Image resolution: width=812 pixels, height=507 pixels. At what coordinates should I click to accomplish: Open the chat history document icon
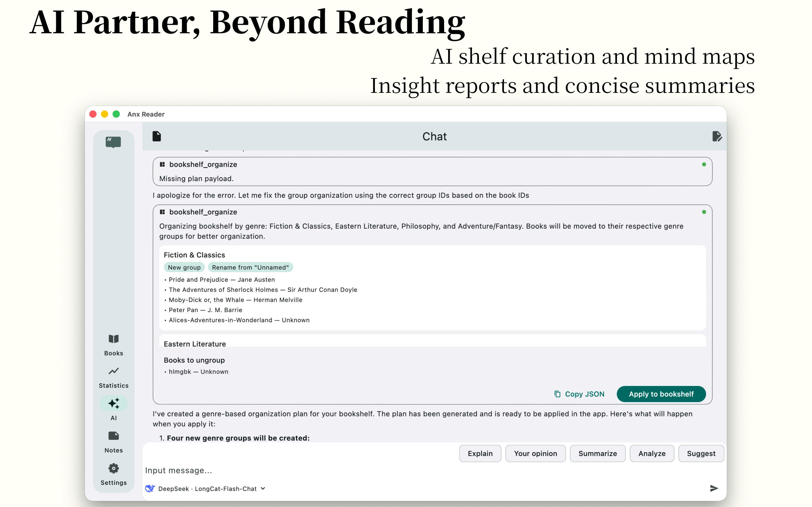157,137
